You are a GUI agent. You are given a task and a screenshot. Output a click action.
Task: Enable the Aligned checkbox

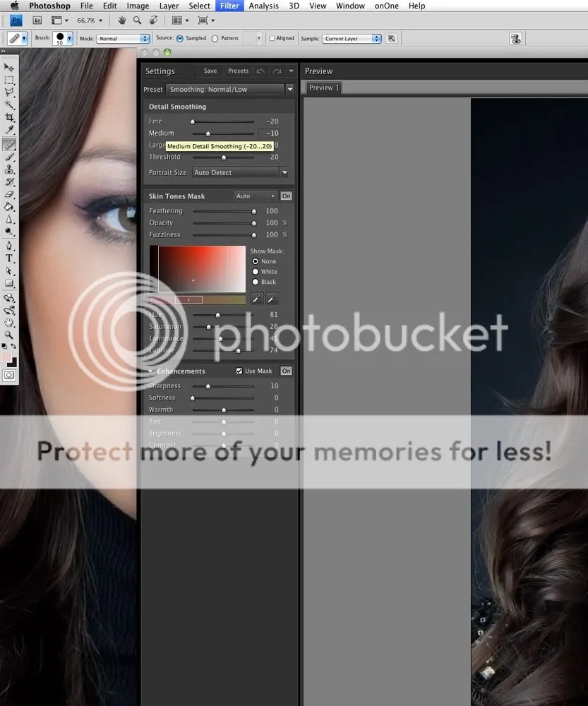(272, 38)
